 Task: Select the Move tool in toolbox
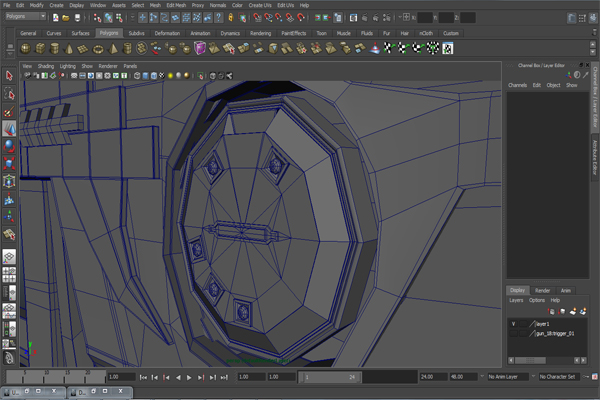9,129
